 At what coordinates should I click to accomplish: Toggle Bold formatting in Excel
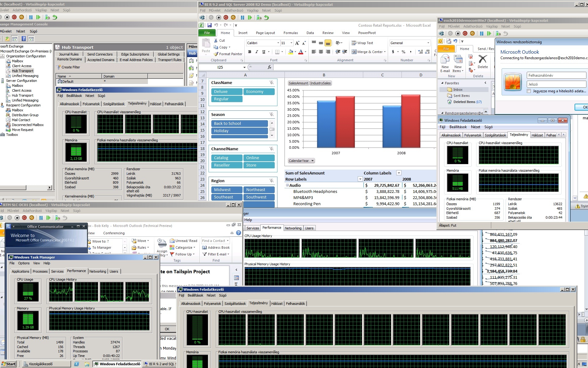pos(250,52)
